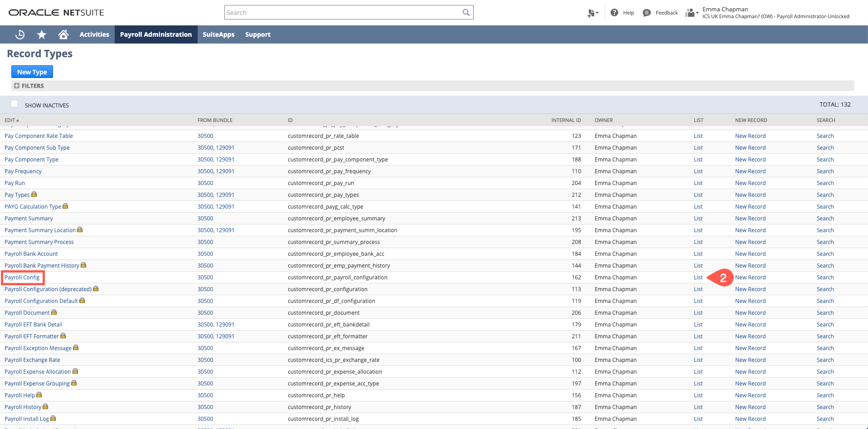Open the Feedback icon
This screenshot has width=868, height=429.
(x=646, y=13)
